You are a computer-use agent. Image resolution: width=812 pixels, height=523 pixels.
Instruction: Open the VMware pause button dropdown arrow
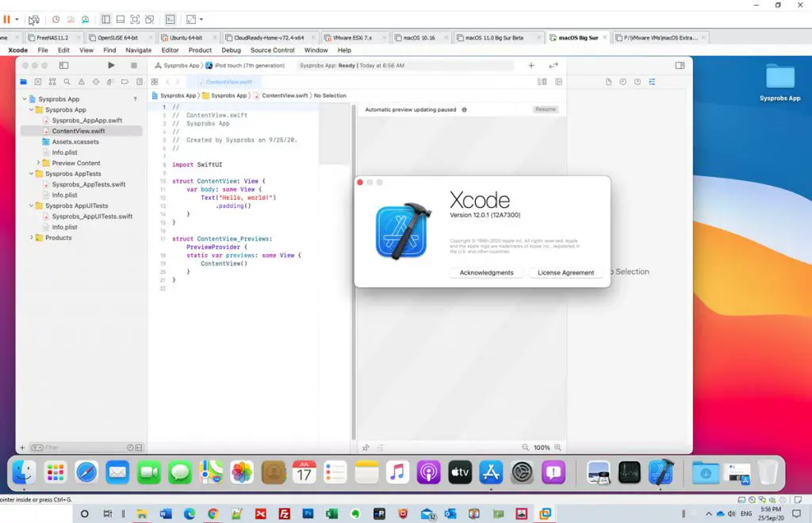point(17,20)
